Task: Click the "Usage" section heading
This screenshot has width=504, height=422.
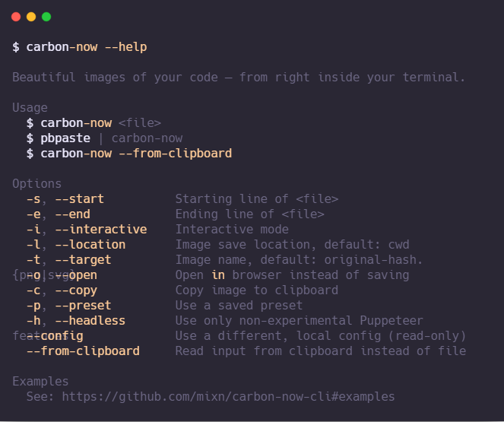Action: click(x=30, y=108)
